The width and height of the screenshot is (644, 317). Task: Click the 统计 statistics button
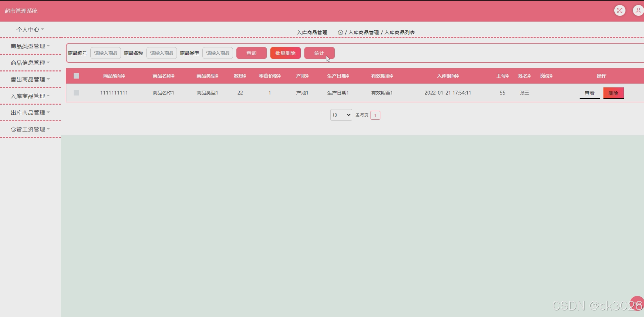pos(319,53)
